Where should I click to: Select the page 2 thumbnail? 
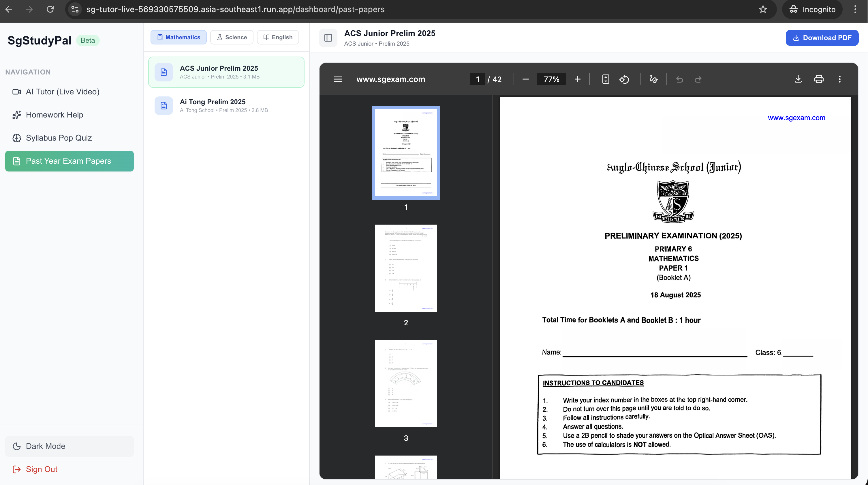click(406, 268)
